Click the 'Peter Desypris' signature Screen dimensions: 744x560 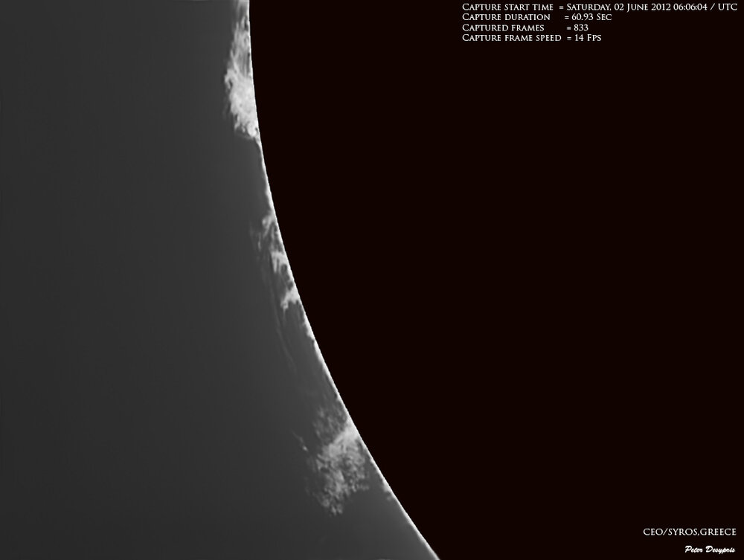point(711,550)
